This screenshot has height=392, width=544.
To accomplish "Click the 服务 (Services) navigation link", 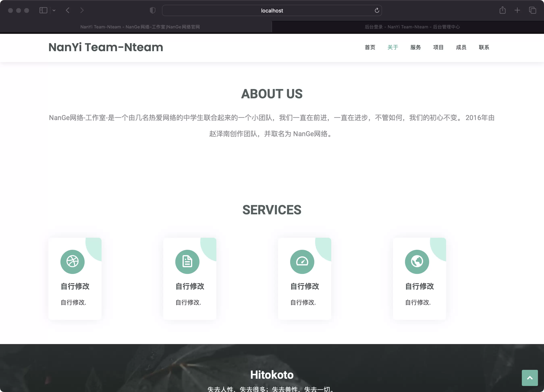I will tap(416, 47).
